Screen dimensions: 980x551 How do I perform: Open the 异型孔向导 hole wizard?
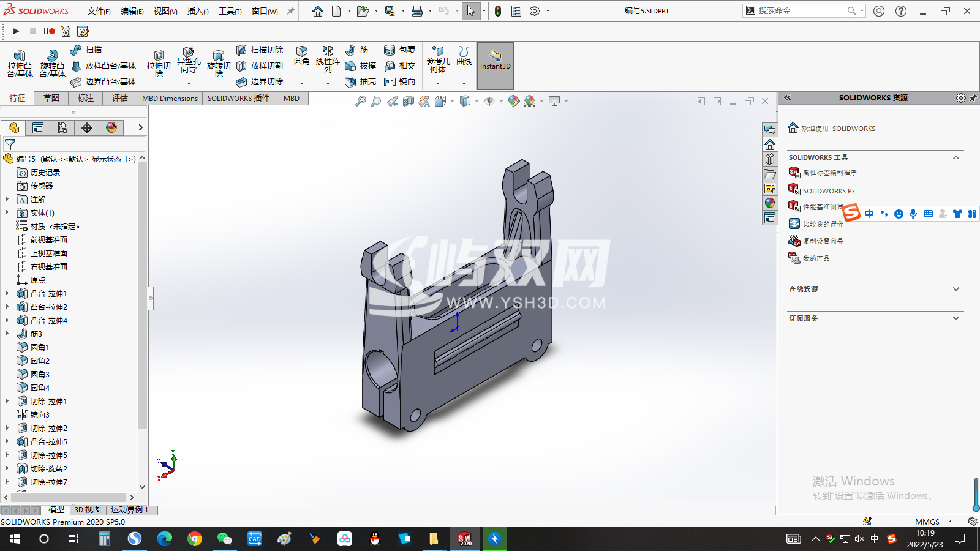click(189, 60)
